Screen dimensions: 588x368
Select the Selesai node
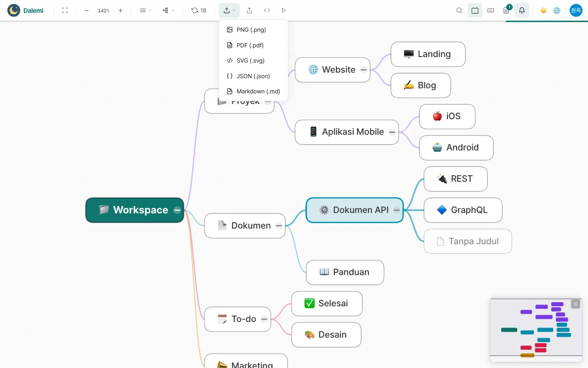click(327, 304)
